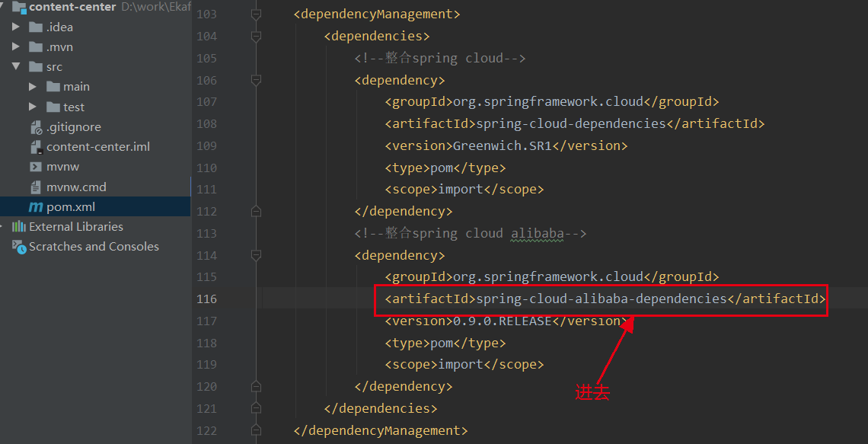Expand the .idea folder arrow
Image resolution: width=868 pixels, height=444 pixels.
pyautogui.click(x=15, y=27)
